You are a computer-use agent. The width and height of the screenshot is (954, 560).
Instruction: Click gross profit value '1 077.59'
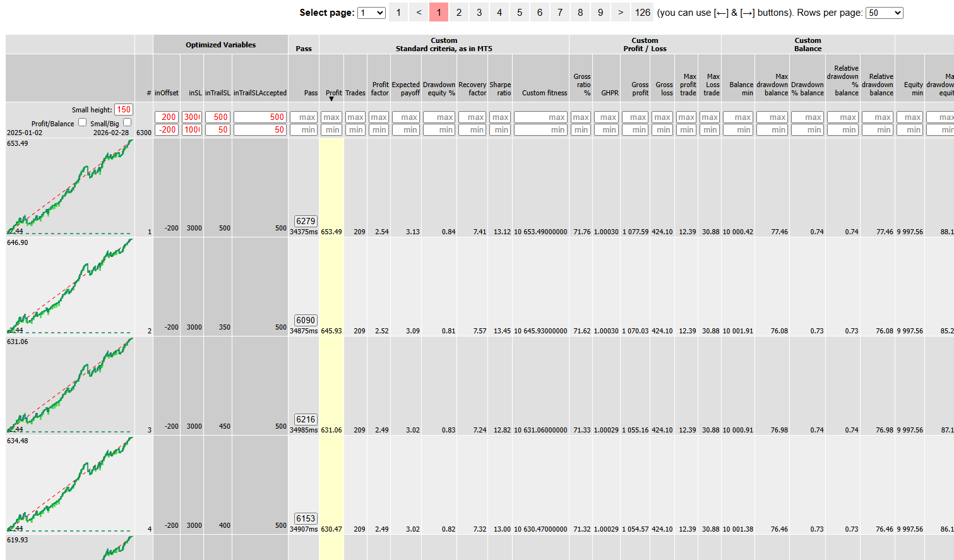point(635,232)
